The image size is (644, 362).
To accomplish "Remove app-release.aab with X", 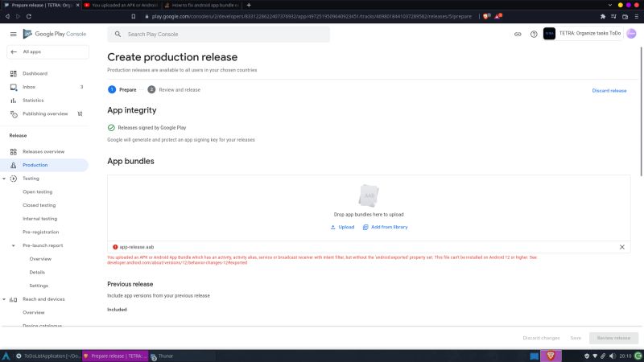I will coord(621,247).
